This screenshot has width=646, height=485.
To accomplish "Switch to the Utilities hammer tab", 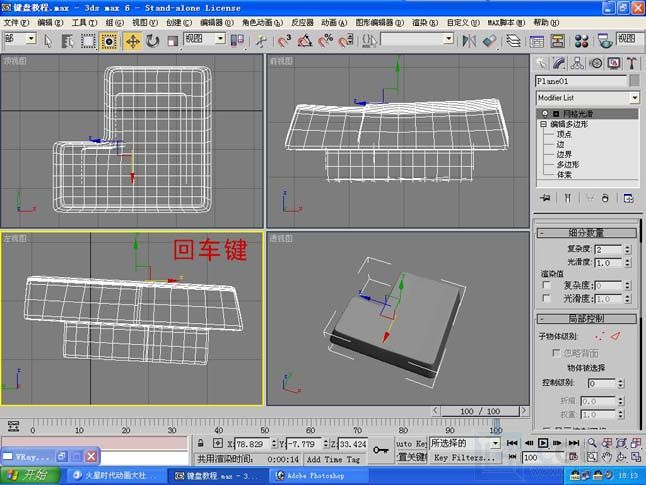I will 632,63.
